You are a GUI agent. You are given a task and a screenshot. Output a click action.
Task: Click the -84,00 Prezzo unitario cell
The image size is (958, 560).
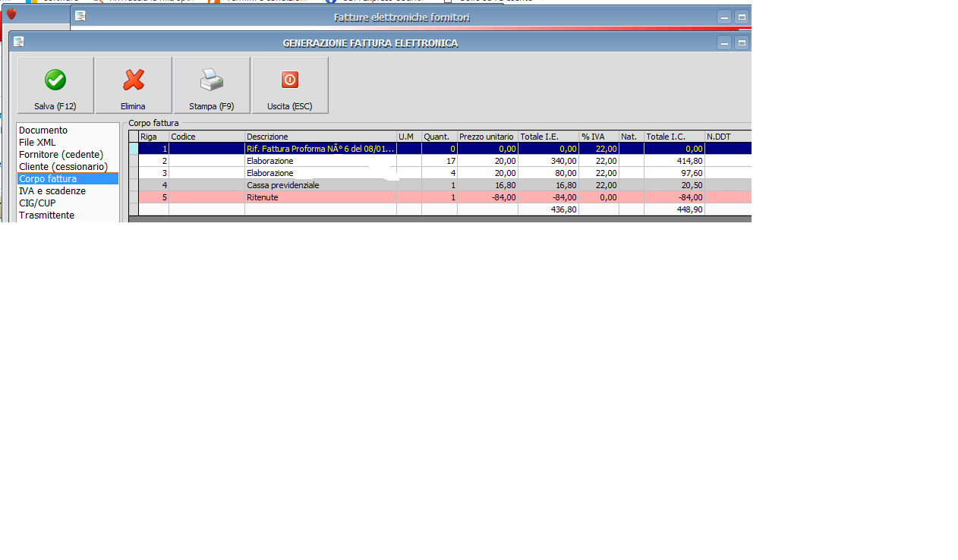487,197
